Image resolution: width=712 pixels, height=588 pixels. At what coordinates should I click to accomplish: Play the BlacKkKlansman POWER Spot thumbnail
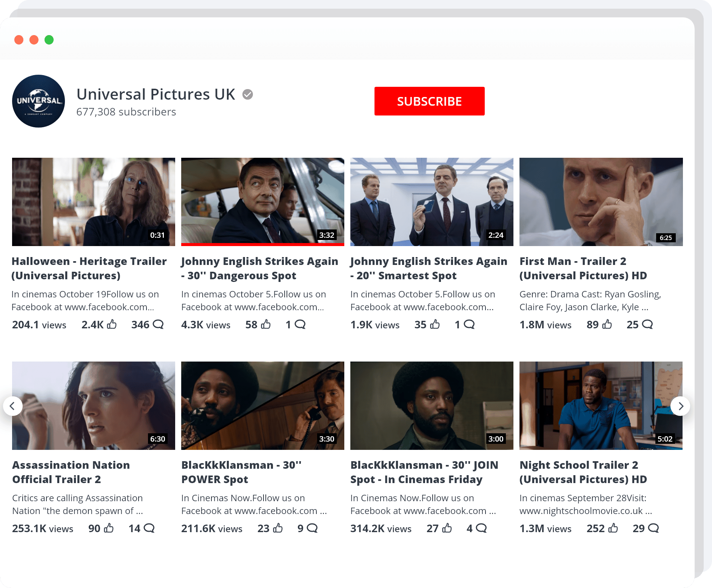(263, 406)
